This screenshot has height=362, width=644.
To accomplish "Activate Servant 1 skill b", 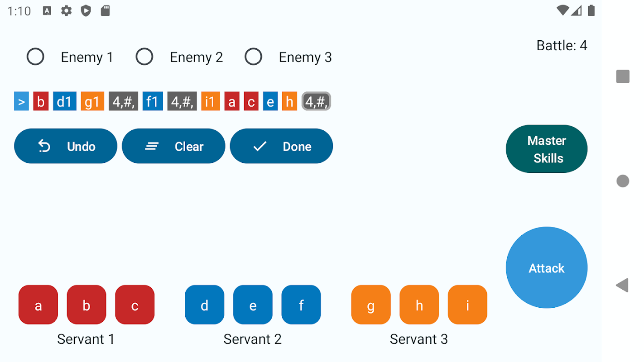I will pos(87,305).
